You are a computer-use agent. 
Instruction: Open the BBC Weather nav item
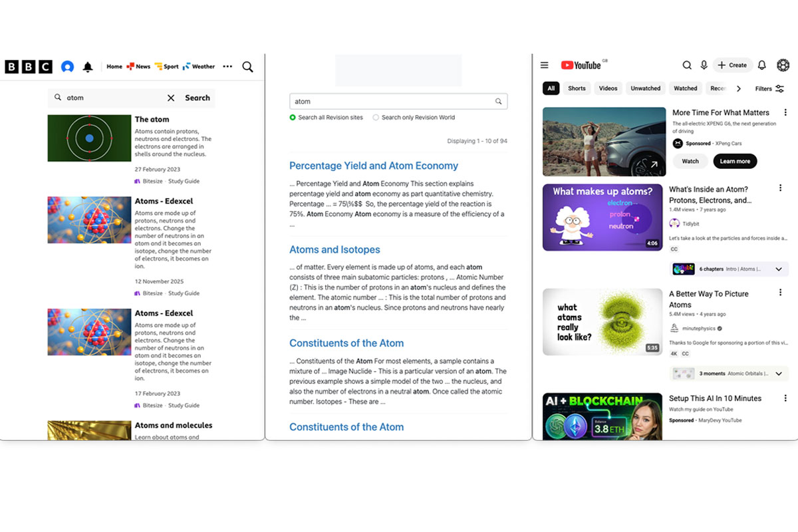coord(199,66)
